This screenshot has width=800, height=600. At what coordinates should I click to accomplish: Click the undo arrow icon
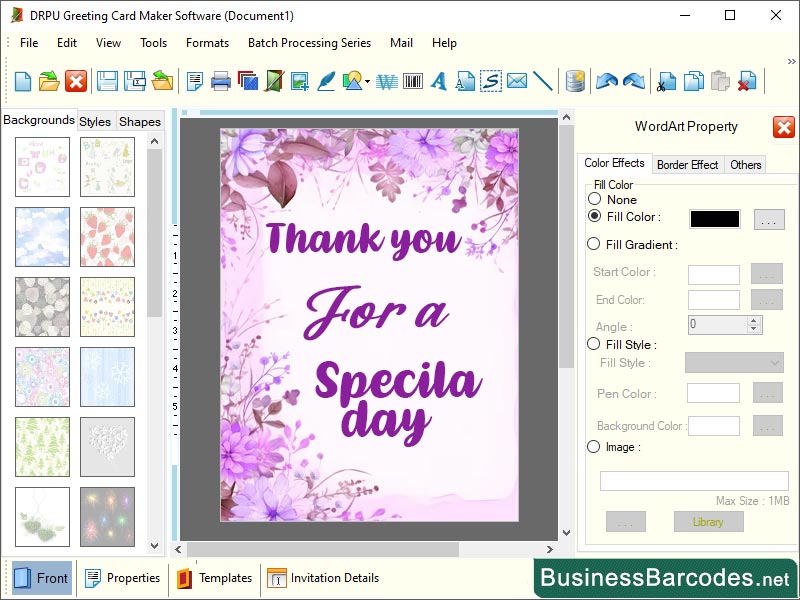[x=606, y=82]
